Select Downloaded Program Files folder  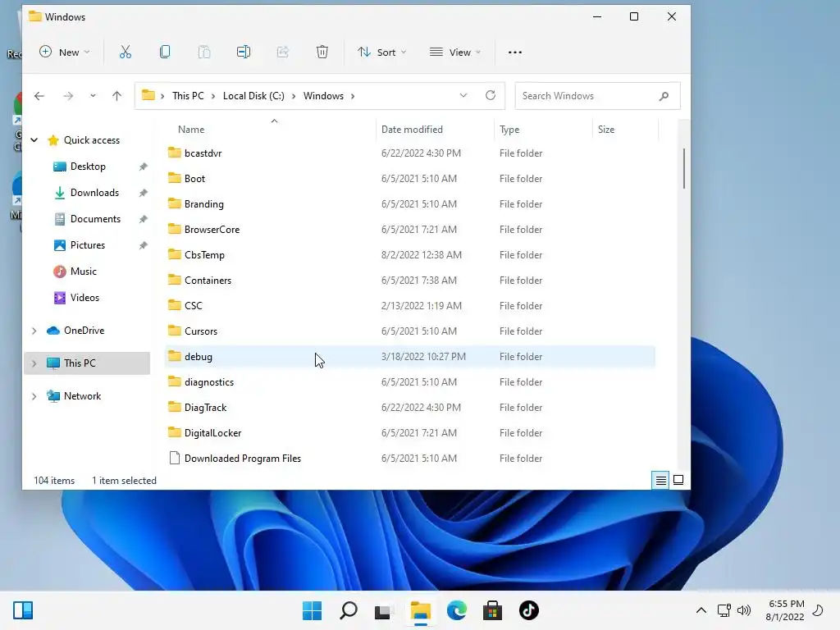[410, 459]
